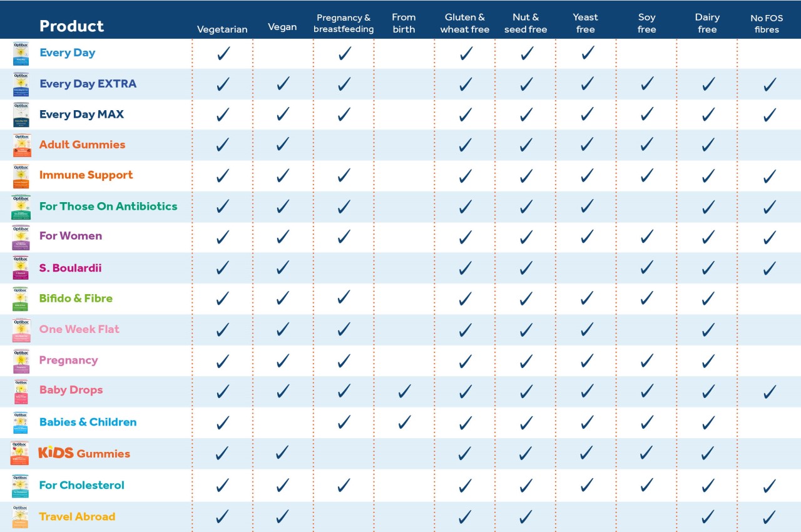This screenshot has height=532, width=801.
Task: Click the Product heading in the header row
Action: [x=71, y=26]
